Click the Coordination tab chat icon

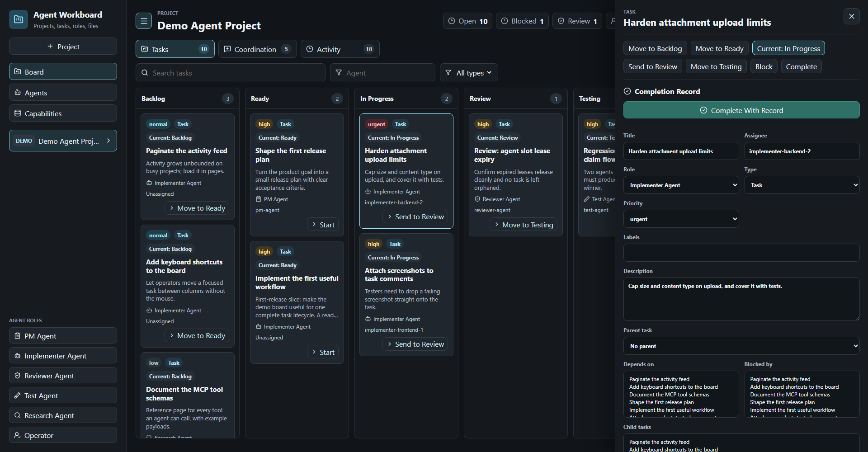pos(227,49)
